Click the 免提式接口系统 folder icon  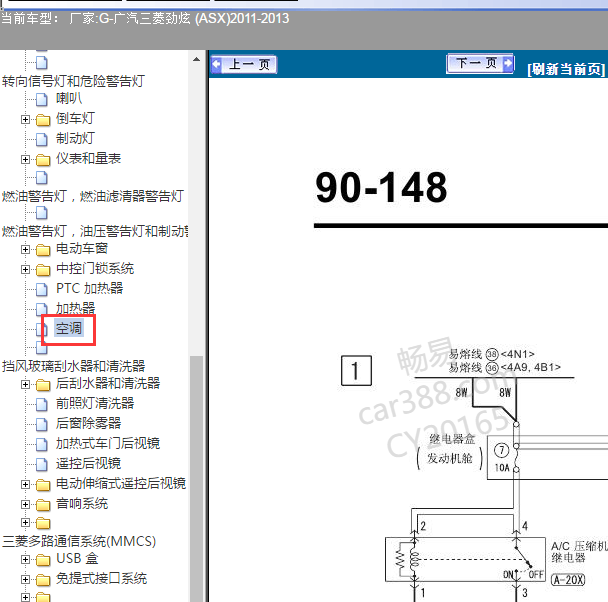pyautogui.click(x=43, y=580)
